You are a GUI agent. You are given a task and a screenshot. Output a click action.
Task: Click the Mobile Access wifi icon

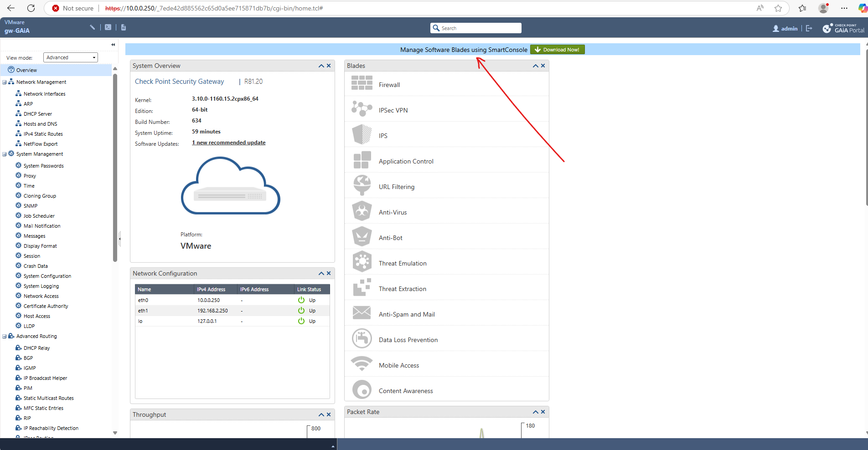coord(362,363)
